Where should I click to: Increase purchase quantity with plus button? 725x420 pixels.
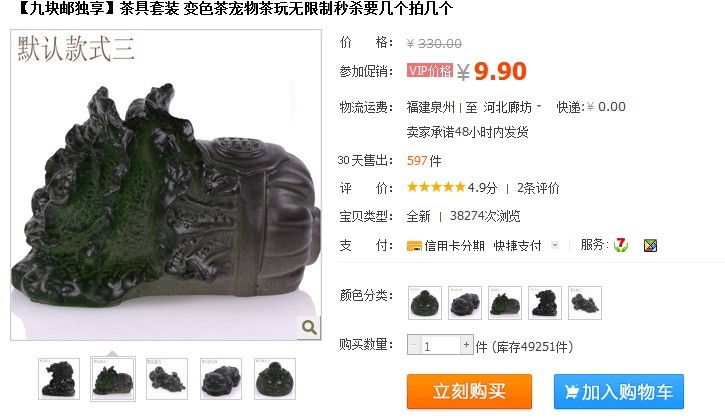[x=467, y=345]
